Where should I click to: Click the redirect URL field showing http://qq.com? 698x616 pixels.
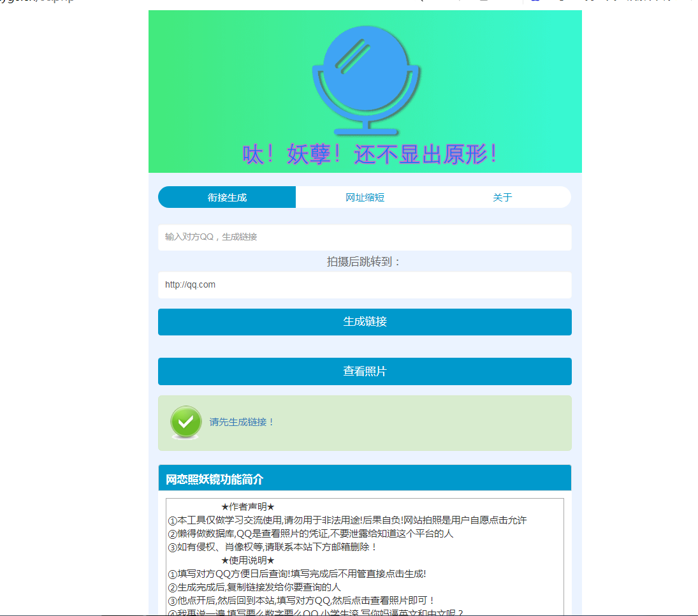pos(365,285)
